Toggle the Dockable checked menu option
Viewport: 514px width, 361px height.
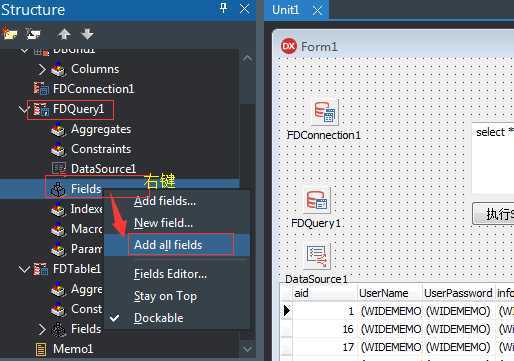coord(159,318)
